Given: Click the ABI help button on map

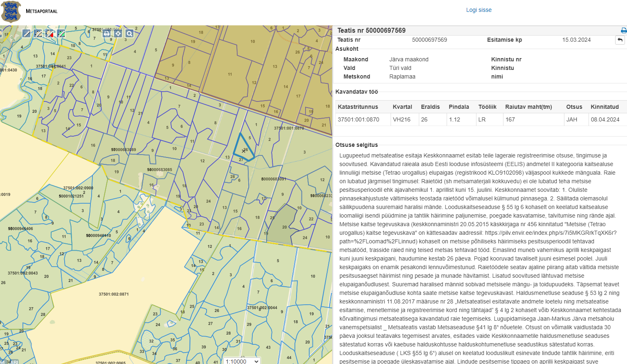Looking at the screenshot, I should pos(12,362).
